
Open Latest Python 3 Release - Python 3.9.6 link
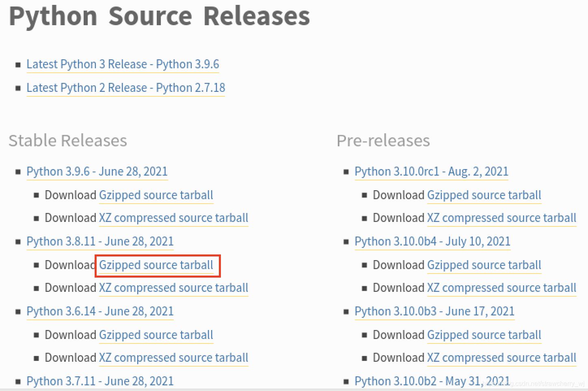pyautogui.click(x=123, y=64)
